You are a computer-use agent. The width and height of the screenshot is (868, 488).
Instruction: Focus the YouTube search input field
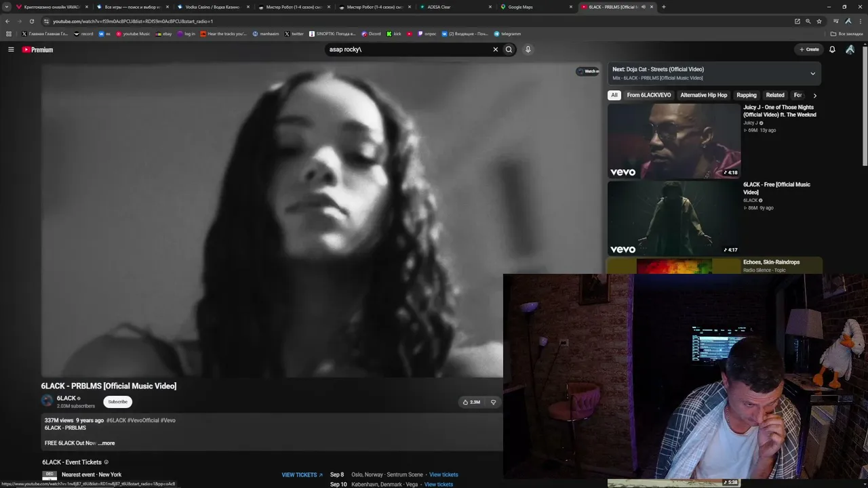[409, 49]
